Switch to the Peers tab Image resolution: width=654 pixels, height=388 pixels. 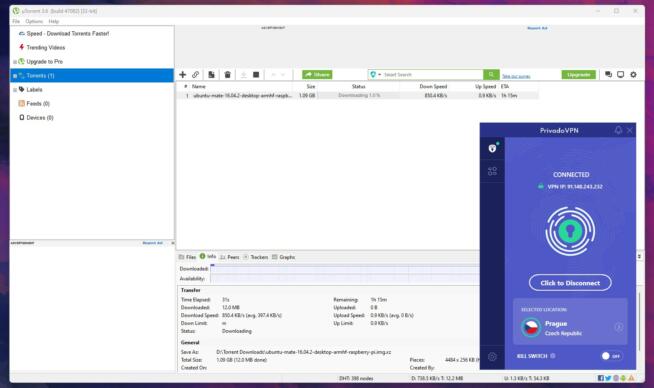point(230,257)
